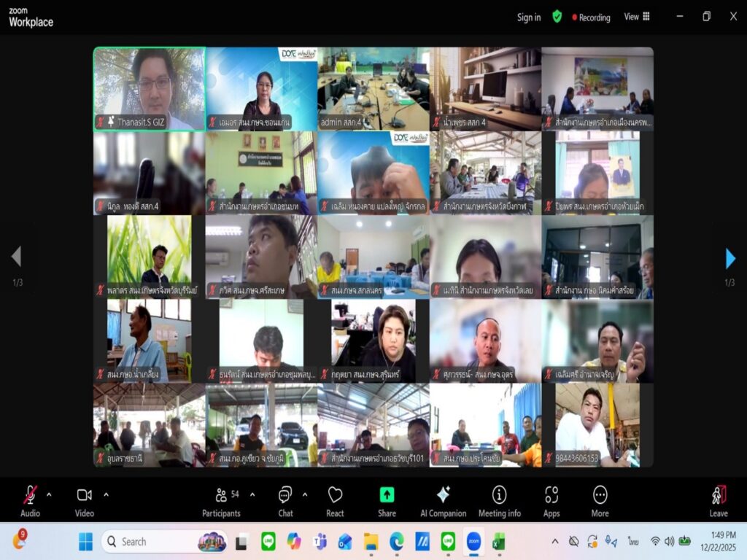747x560 pixels.
Task: Go to next page of video gallery
Action: coord(730,258)
